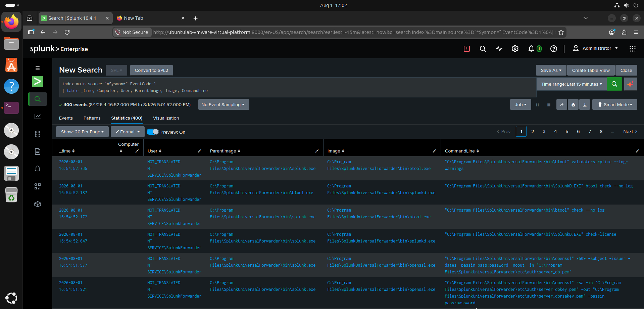Expand the Job menu
The height and width of the screenshot is (309, 644).
(x=521, y=105)
